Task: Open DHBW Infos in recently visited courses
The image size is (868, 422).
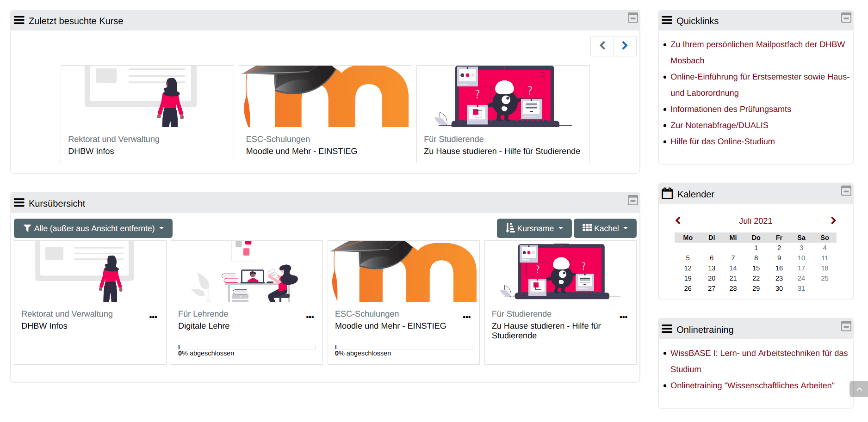Action: [91, 151]
